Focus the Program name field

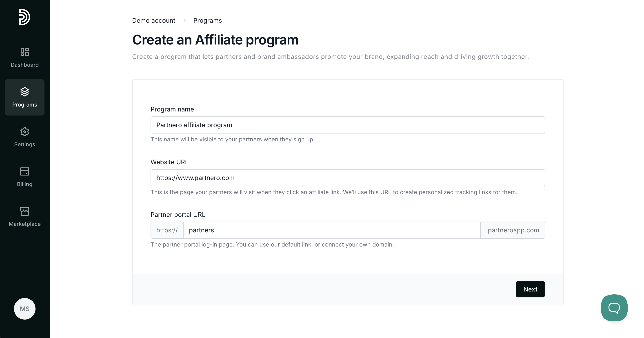[347, 125]
